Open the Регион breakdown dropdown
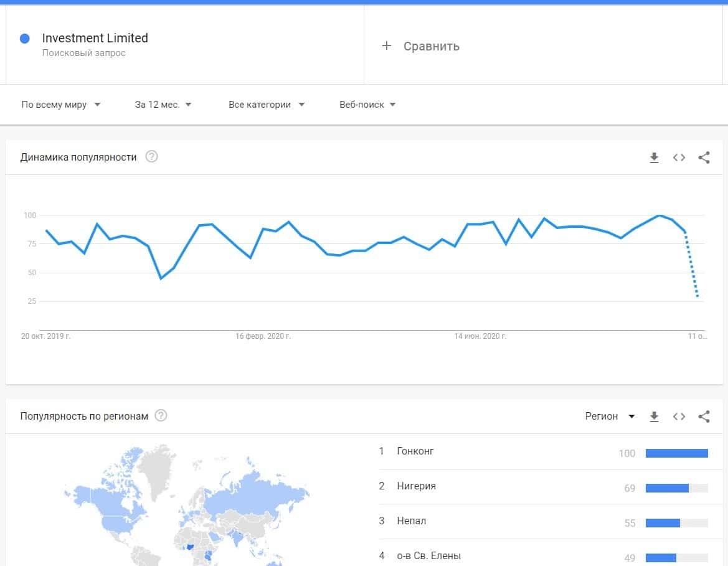The image size is (728, 566). click(x=610, y=417)
